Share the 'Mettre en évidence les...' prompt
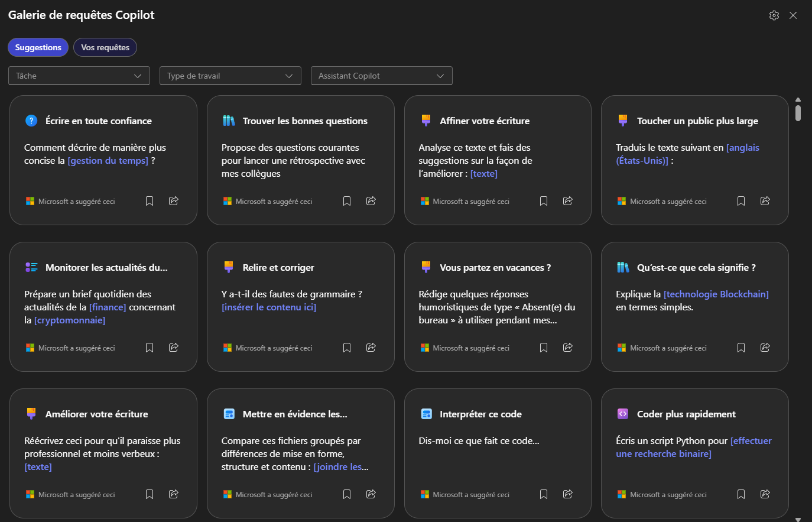This screenshot has height=522, width=812. pyautogui.click(x=371, y=494)
